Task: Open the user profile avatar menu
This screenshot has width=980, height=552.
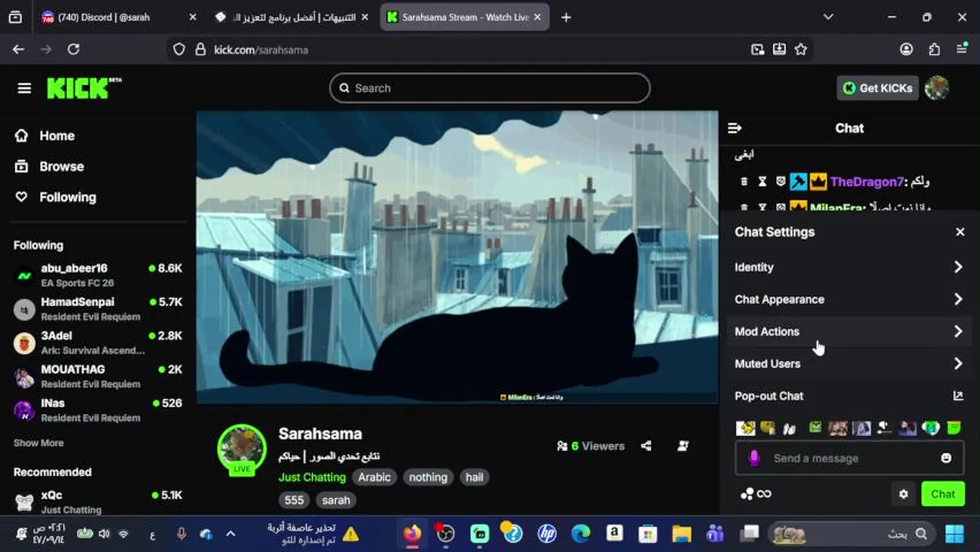Action: 937,88
